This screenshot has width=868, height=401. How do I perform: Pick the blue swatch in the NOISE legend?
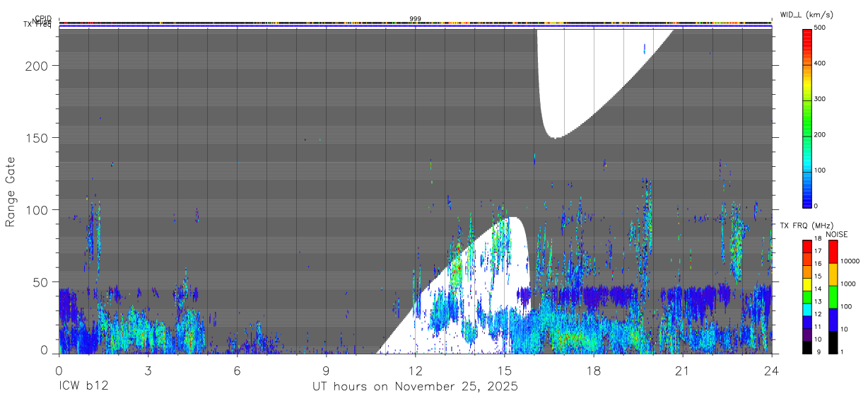(x=833, y=319)
